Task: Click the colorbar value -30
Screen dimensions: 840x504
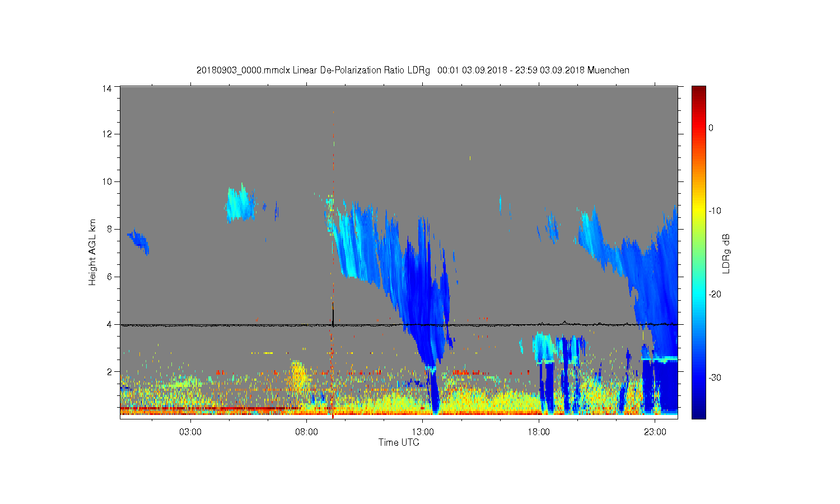Action: point(715,378)
